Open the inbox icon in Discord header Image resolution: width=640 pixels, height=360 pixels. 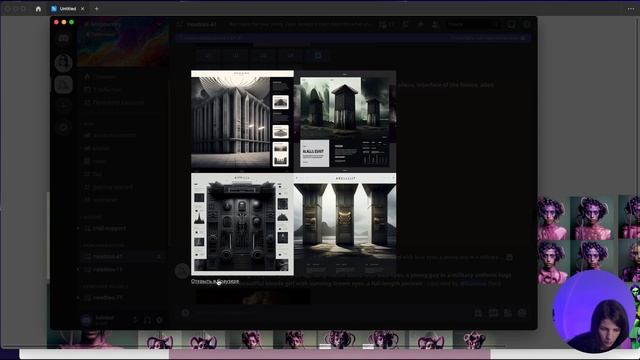pyautogui.click(x=511, y=24)
